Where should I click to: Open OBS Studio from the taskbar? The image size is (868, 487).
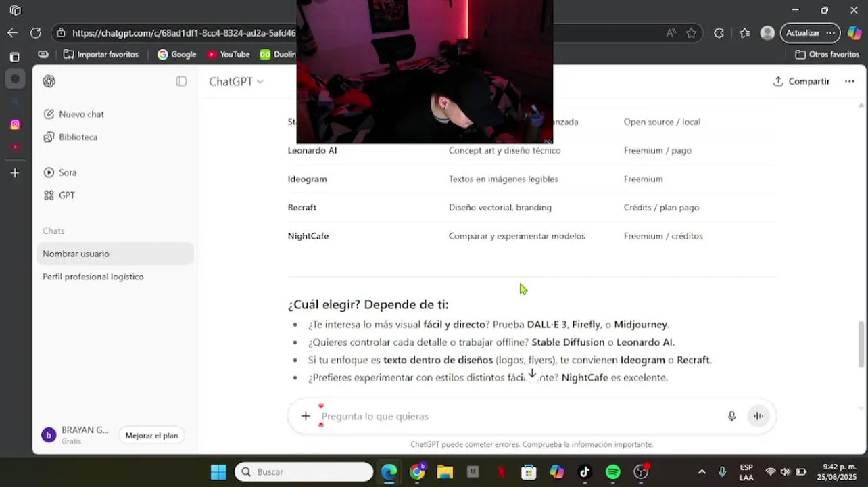pyautogui.click(x=641, y=471)
